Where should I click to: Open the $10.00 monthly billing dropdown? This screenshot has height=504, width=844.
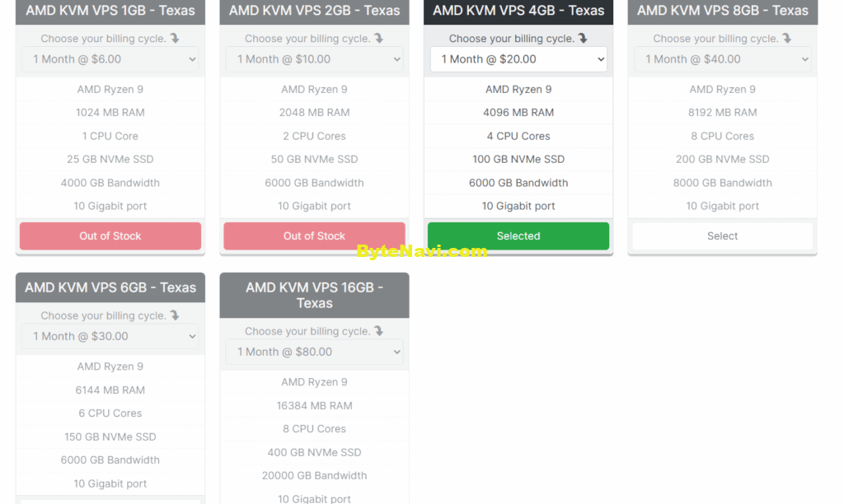point(314,59)
